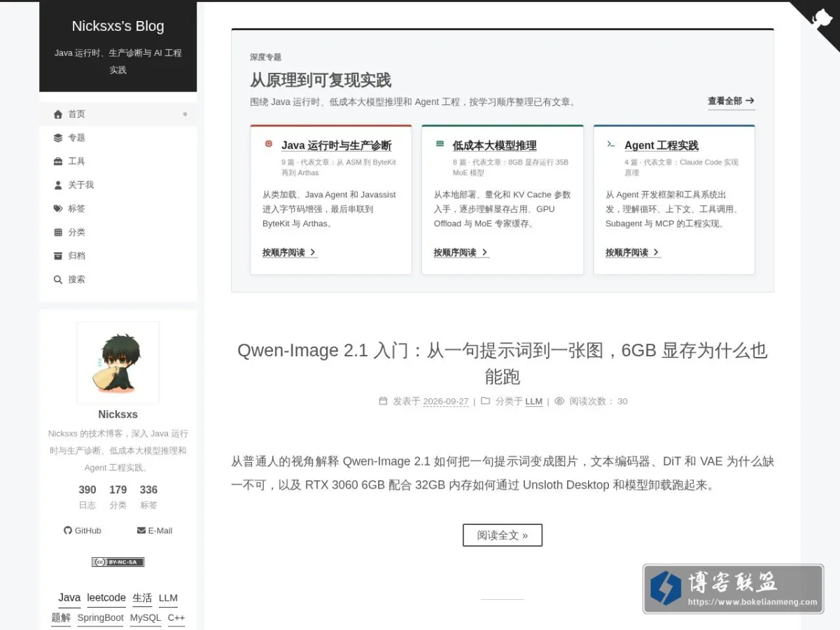Screen dimensions: 840x630
Task: Click 按顺序阅读 under Java 运行时 card
Action: tap(290, 253)
